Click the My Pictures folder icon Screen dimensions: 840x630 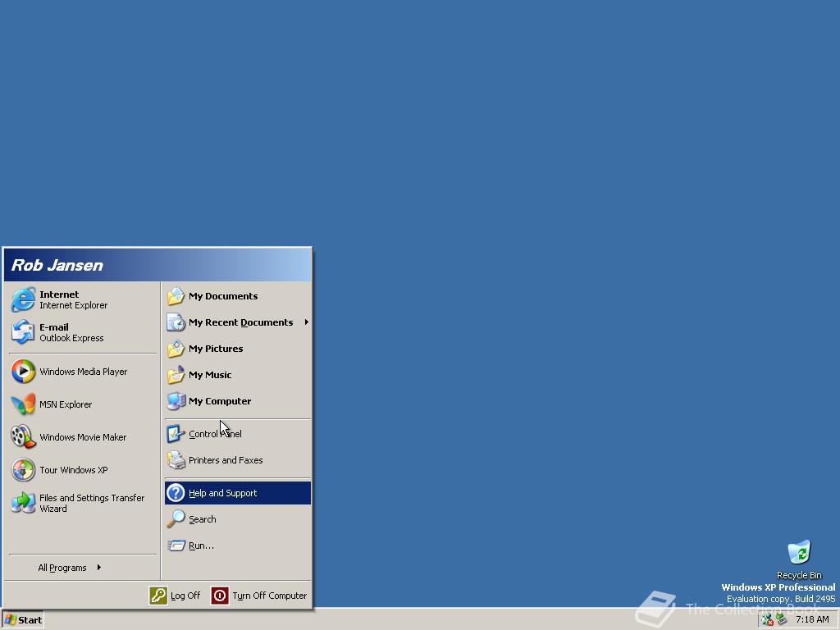176,349
